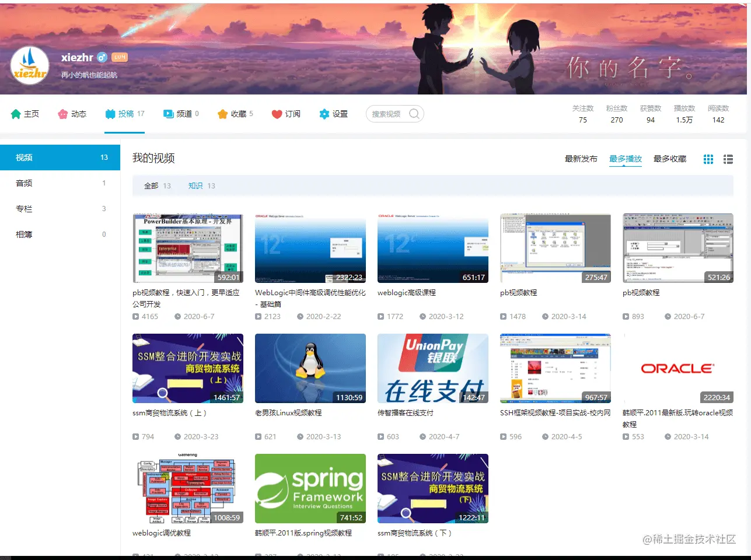
Task: Sort videos by 最新发布
Action: click(581, 159)
